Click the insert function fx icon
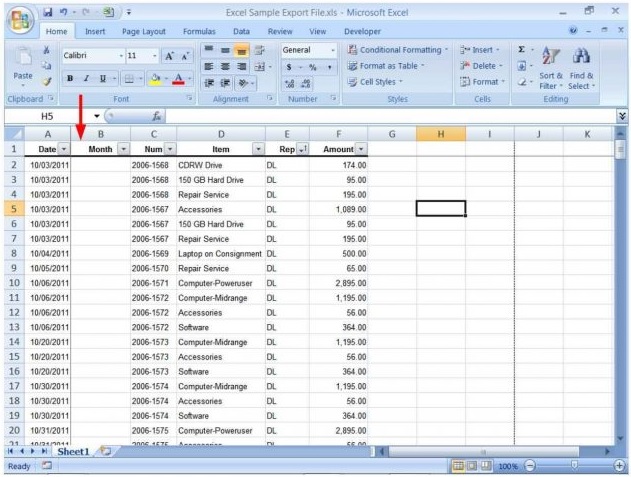Image resolution: width=631 pixels, height=477 pixels. (157, 116)
